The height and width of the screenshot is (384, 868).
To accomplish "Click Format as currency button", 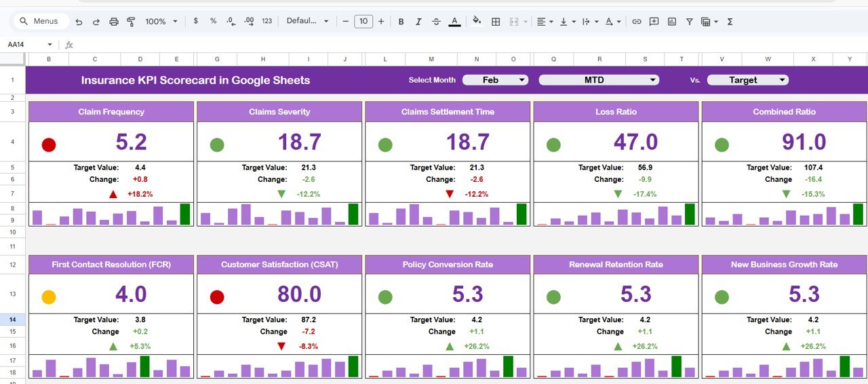I will 196,22.
